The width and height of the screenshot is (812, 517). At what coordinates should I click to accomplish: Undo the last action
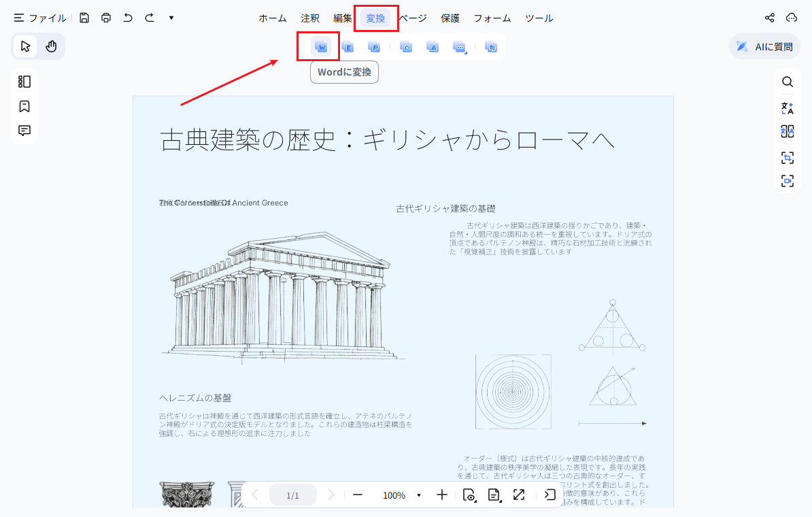[127, 18]
